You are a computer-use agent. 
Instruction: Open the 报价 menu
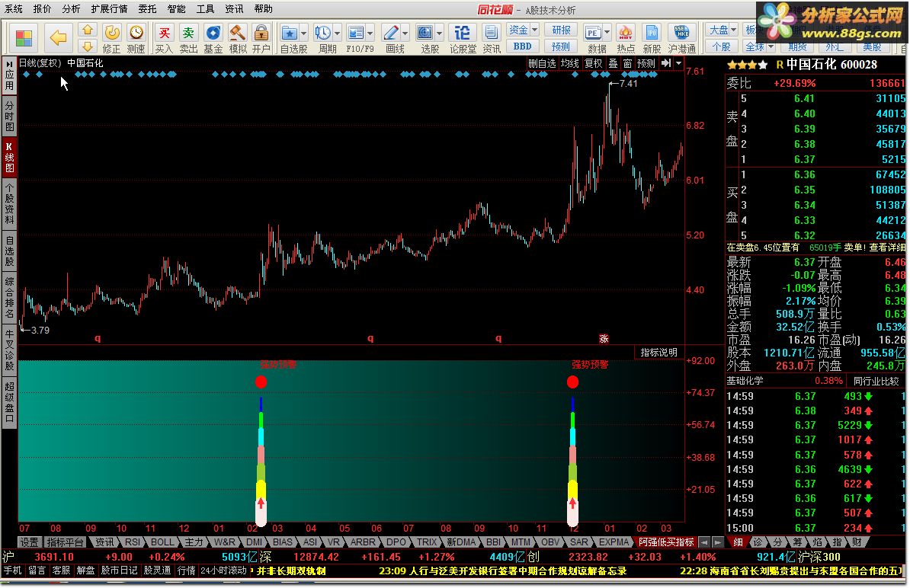(43, 8)
